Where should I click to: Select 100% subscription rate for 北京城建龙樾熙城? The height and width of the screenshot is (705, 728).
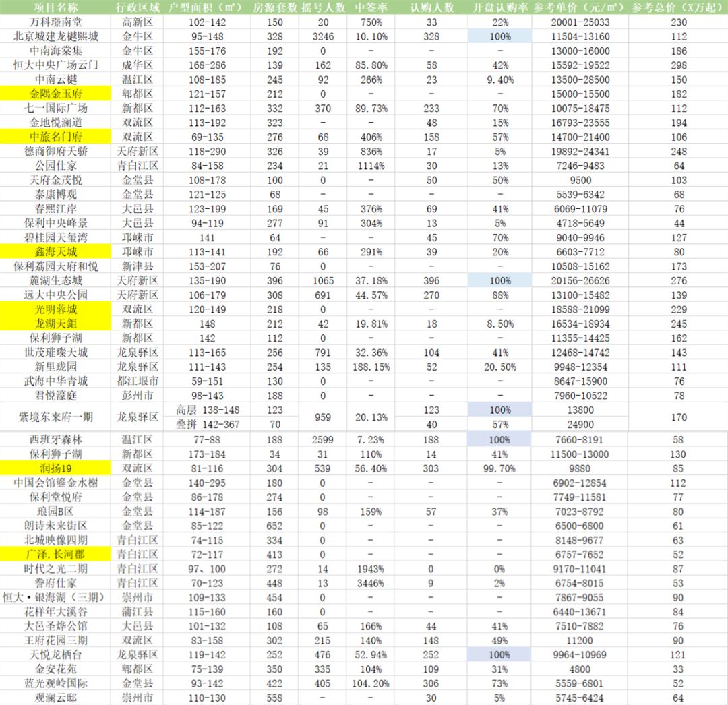coord(499,36)
